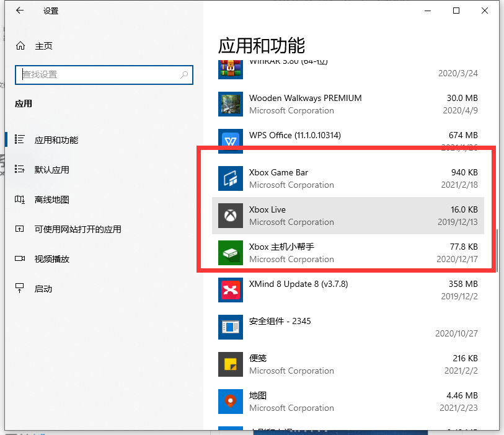The image size is (504, 435).
Task: Click the search magnifier icon
Action: 184,75
